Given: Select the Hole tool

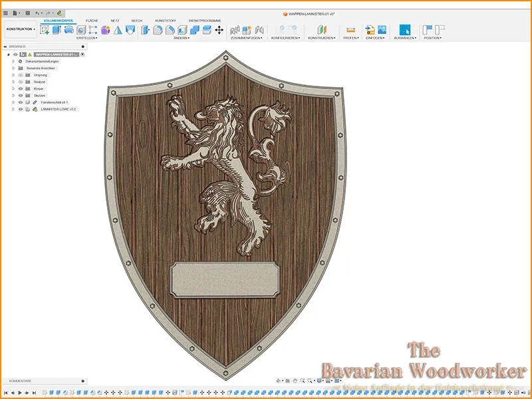Looking at the screenshot, I should [81, 30].
